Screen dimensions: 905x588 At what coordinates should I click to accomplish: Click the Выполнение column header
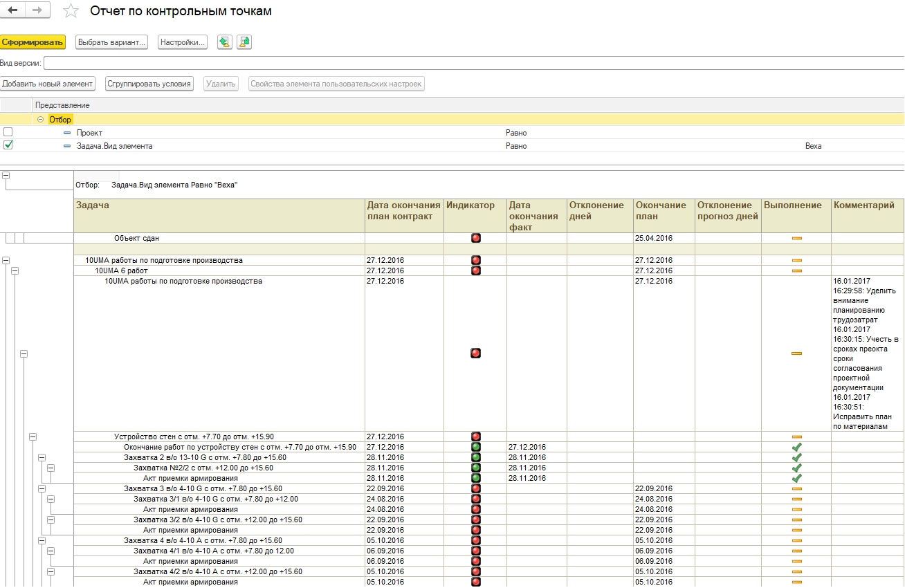click(x=796, y=216)
